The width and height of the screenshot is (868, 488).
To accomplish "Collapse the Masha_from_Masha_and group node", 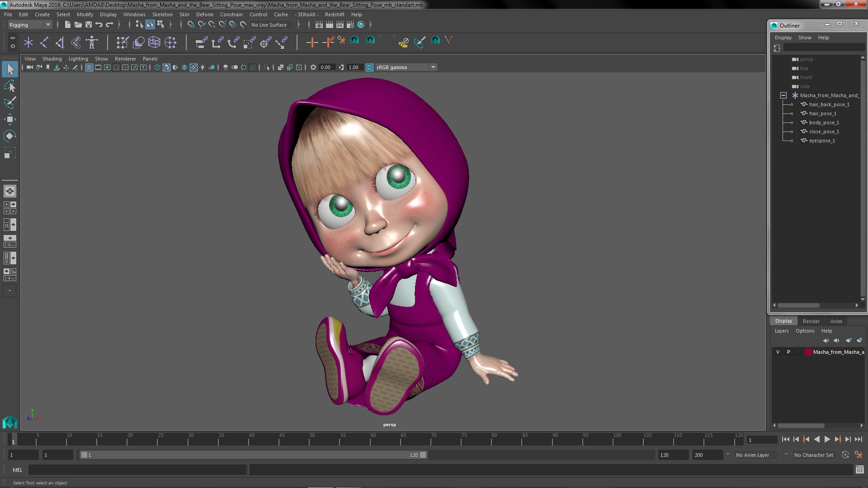I will (x=783, y=95).
